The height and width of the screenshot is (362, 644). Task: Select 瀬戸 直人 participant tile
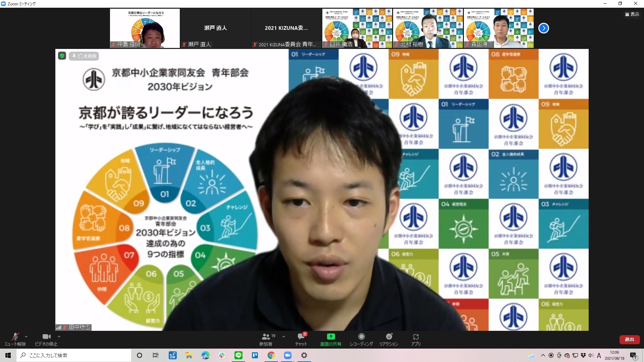[x=216, y=28]
